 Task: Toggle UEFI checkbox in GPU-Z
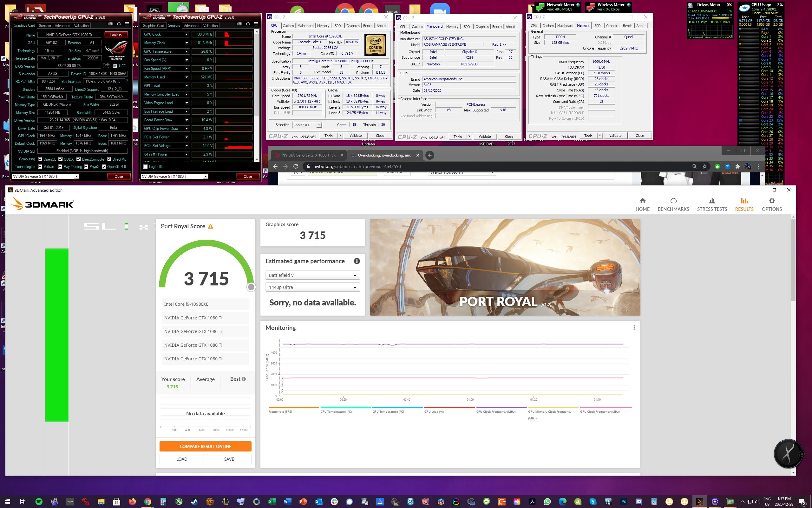(x=115, y=66)
